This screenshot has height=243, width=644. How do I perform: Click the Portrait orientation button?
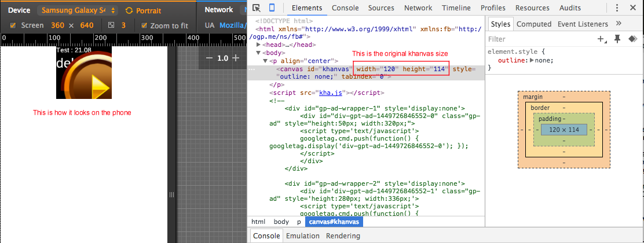point(143,10)
